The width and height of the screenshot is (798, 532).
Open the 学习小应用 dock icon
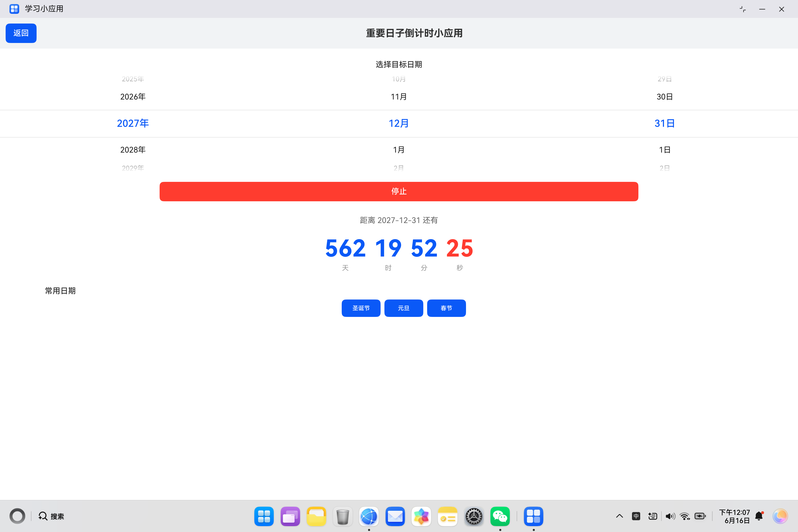click(533, 516)
